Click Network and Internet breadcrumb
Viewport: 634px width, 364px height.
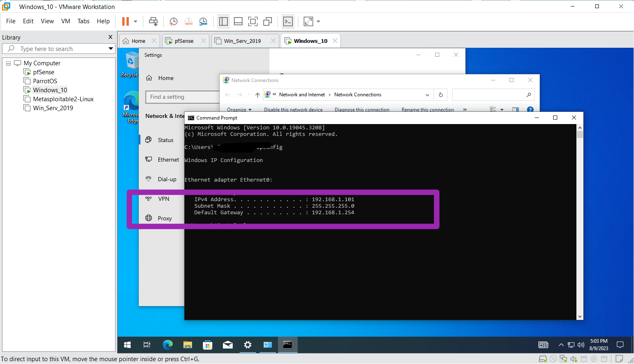pos(302,95)
